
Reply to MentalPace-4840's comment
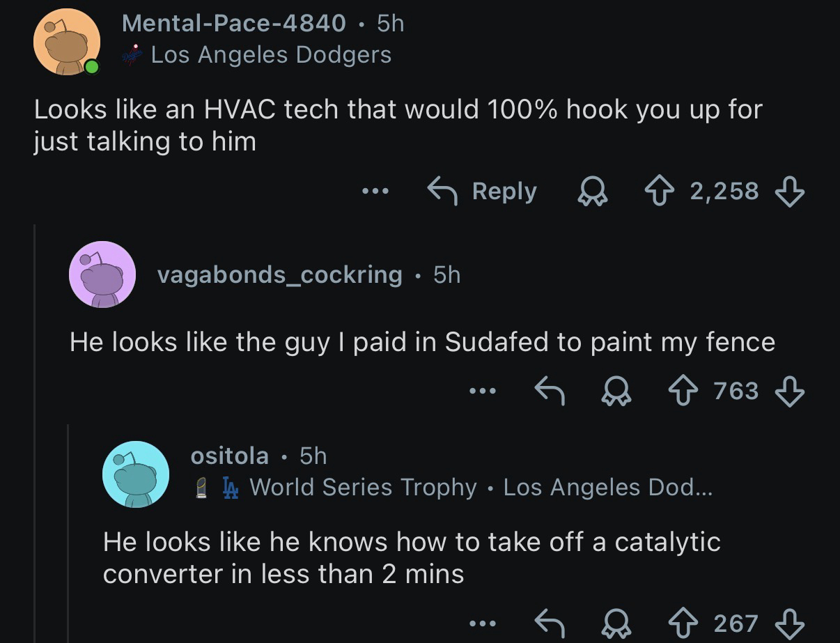click(483, 191)
